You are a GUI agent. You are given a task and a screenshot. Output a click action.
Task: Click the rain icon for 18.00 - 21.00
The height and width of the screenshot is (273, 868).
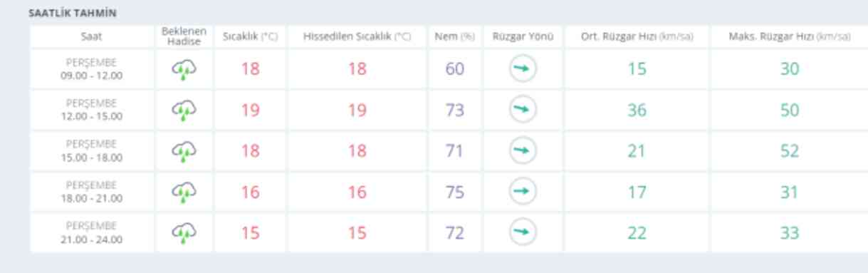point(184,192)
